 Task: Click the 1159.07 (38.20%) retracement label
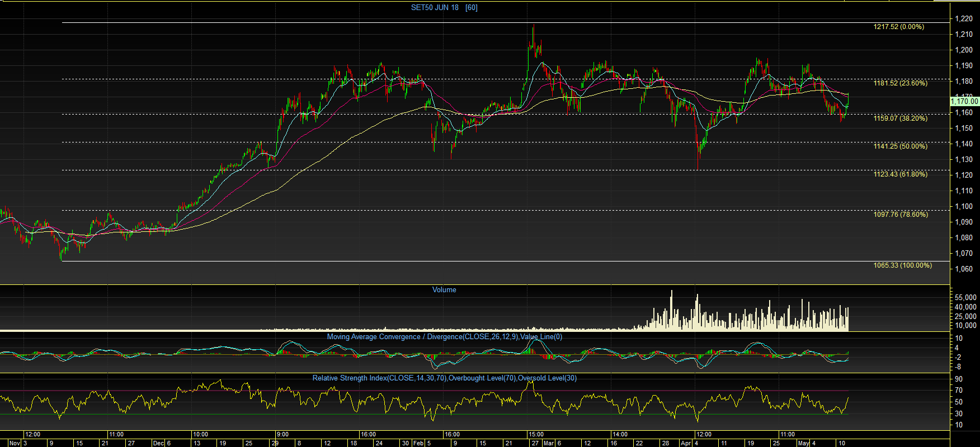tap(900, 118)
